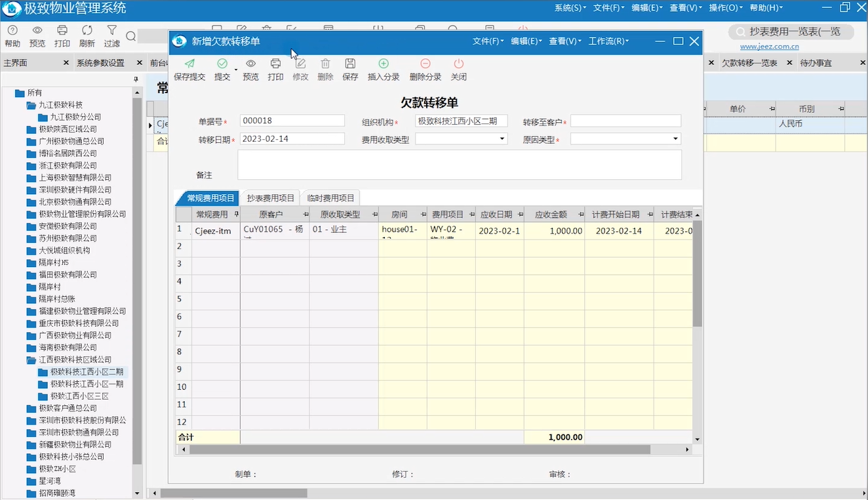Click the 删除分录 minus icon

click(x=425, y=64)
